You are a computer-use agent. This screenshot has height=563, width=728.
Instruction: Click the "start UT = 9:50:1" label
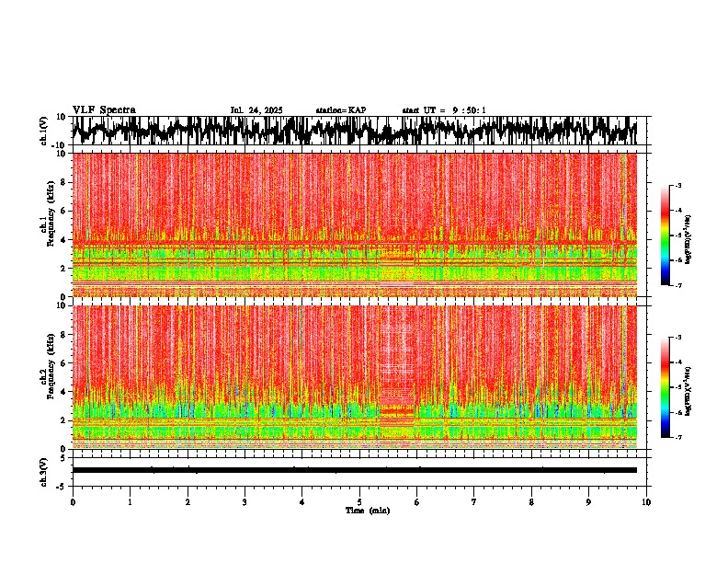pyautogui.click(x=444, y=110)
